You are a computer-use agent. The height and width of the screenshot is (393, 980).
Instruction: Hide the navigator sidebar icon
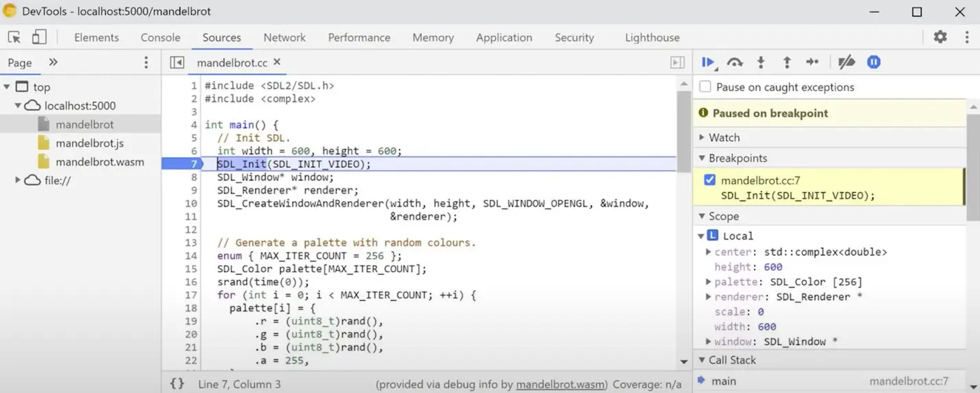point(177,63)
